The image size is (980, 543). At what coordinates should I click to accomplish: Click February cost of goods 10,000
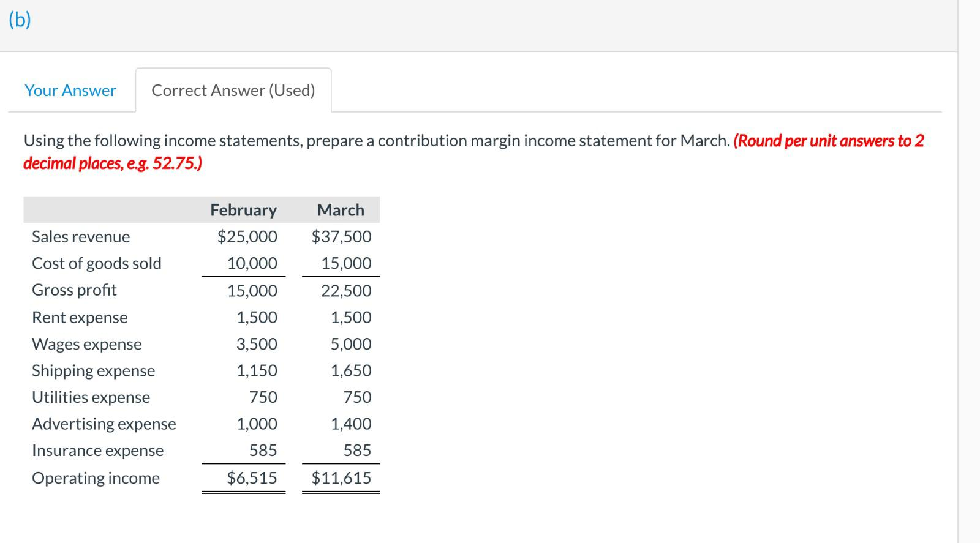point(252,263)
